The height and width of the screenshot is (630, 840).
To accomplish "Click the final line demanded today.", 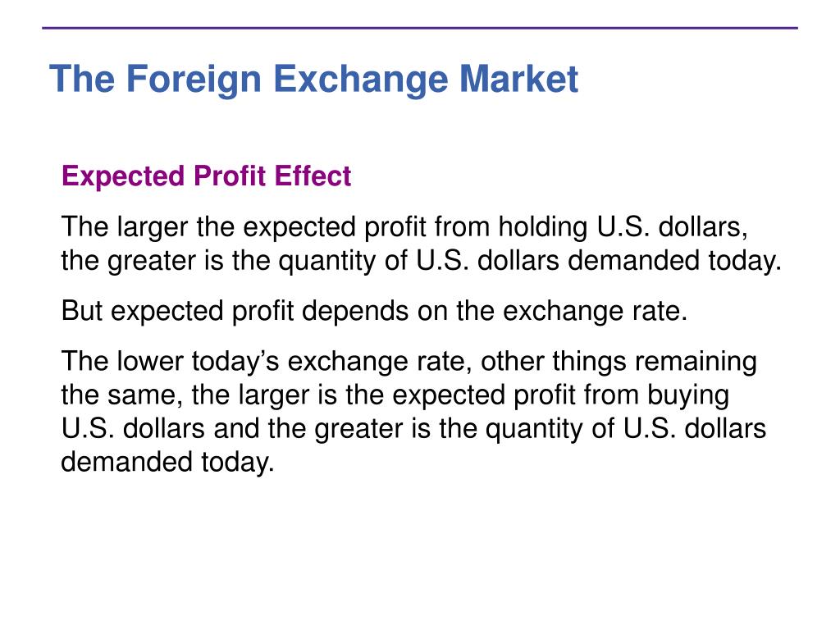I will [167, 462].
